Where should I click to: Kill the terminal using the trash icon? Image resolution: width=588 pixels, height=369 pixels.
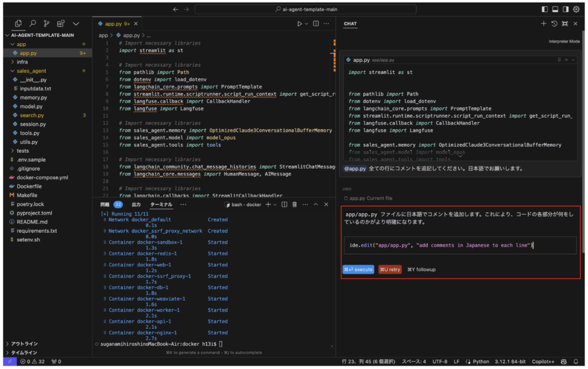coord(294,204)
